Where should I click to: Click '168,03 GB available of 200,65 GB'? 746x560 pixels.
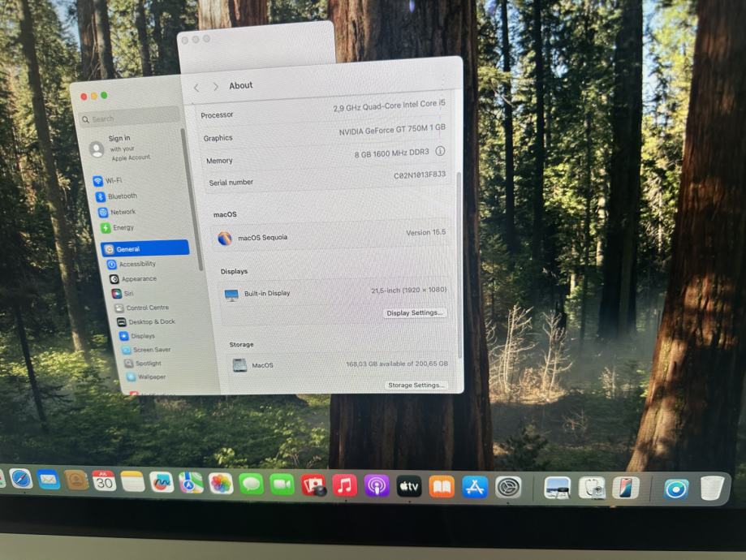point(397,364)
